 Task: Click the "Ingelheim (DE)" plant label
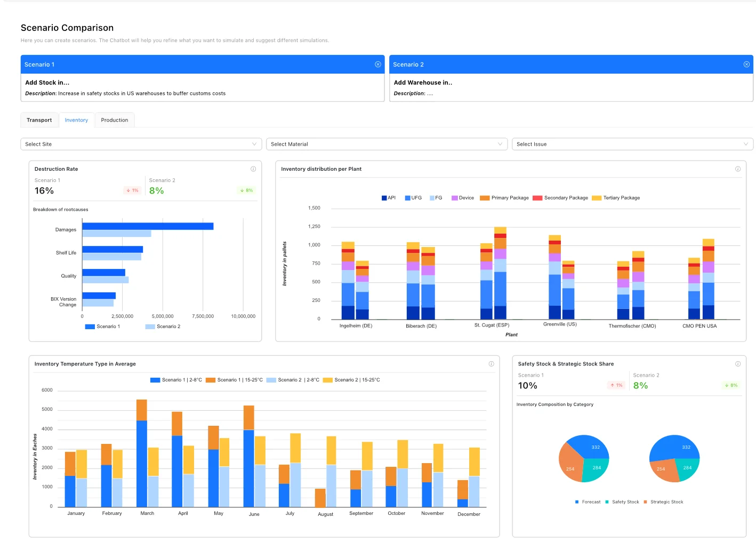356,325
